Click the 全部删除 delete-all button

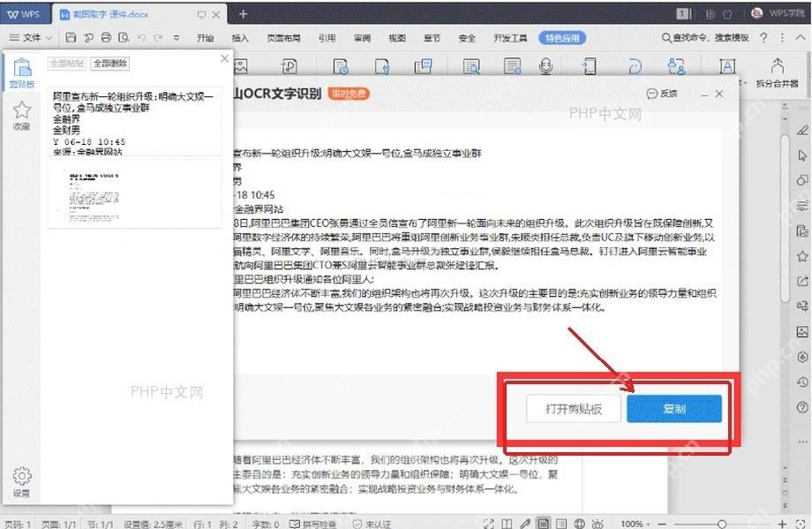point(110,64)
